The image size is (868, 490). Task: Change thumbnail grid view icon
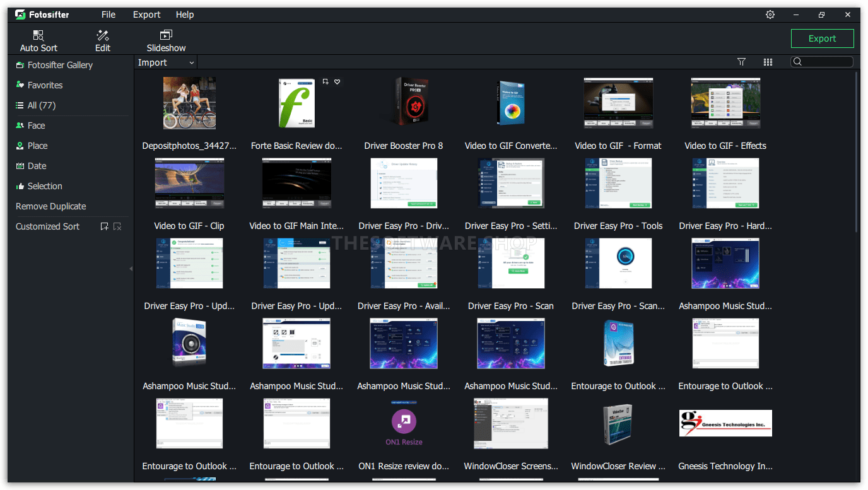[x=768, y=62]
